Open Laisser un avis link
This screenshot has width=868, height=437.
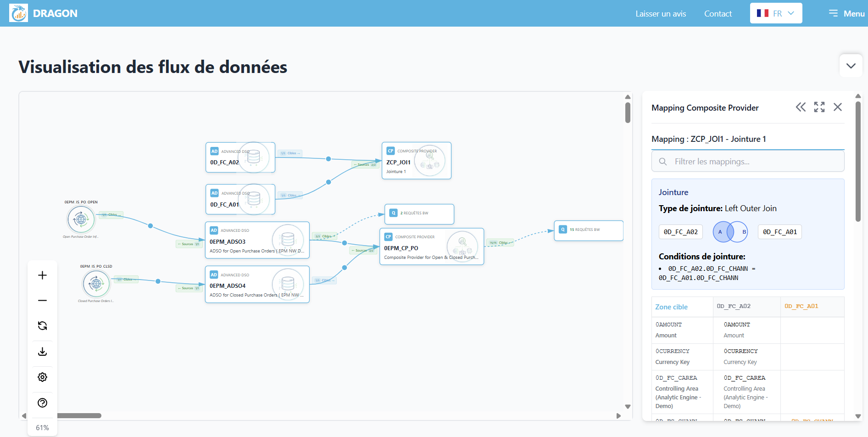coord(661,13)
